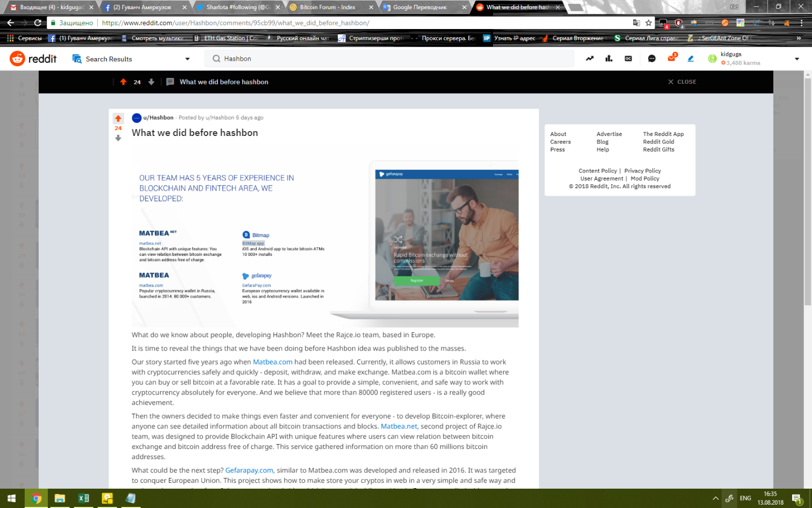Reload the page with the refresh icon
The image size is (812, 508).
38,23
